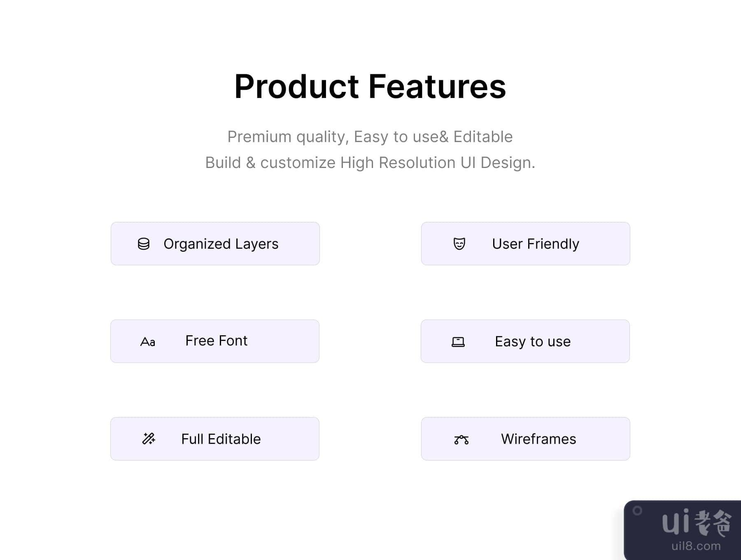Click the laptop icon

tap(458, 342)
